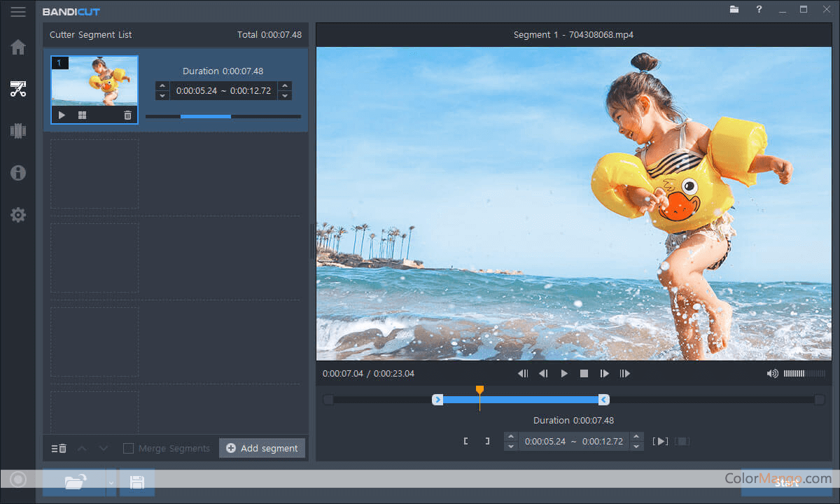Open the hamburger main menu

click(x=18, y=12)
